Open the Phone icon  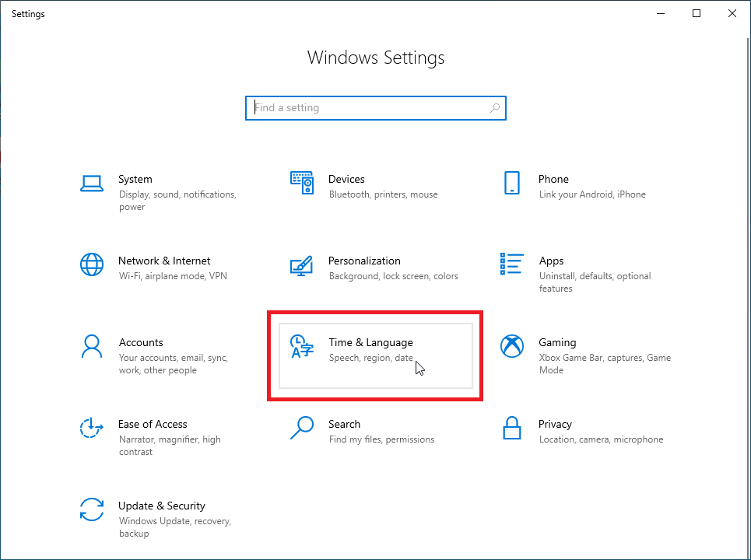click(512, 183)
